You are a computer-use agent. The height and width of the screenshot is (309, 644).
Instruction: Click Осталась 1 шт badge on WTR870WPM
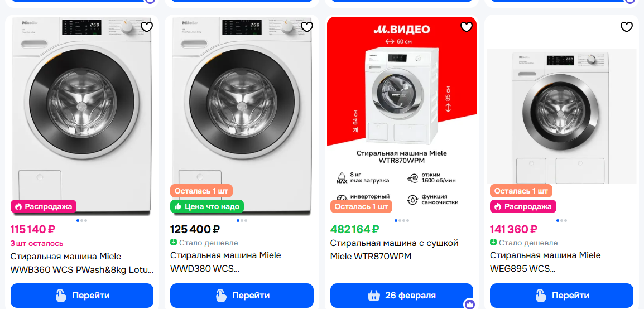click(x=361, y=206)
